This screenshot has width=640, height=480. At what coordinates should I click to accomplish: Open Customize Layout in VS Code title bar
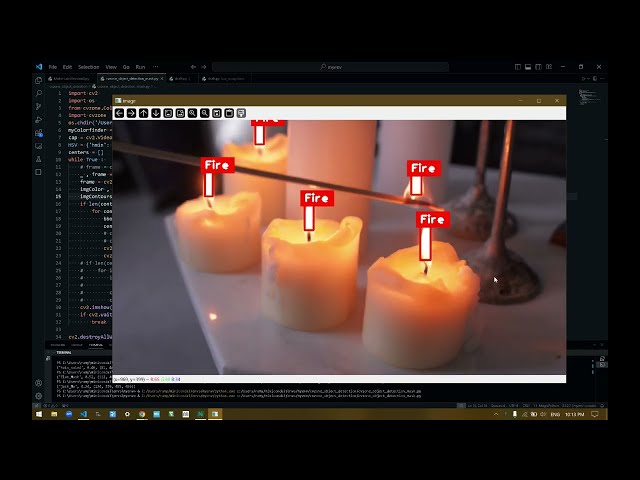pyautogui.click(x=549, y=67)
